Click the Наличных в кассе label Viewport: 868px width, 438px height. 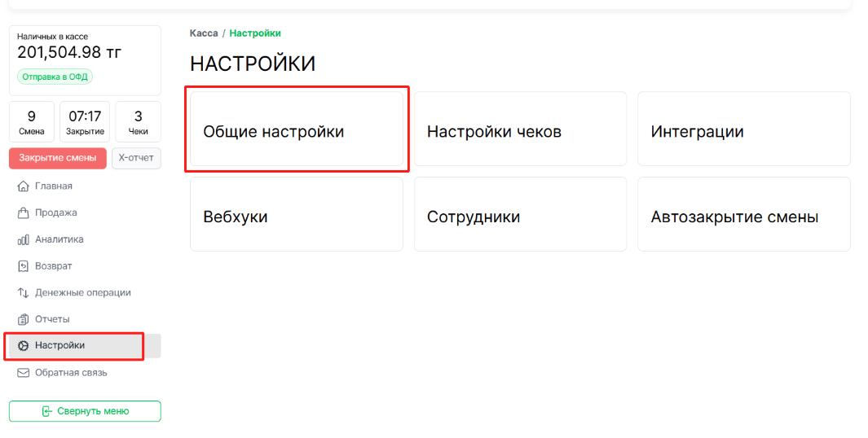tap(53, 37)
